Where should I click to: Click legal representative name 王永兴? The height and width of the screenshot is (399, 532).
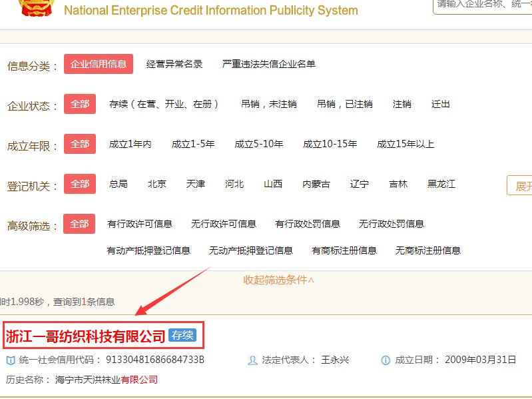pyautogui.click(x=335, y=360)
